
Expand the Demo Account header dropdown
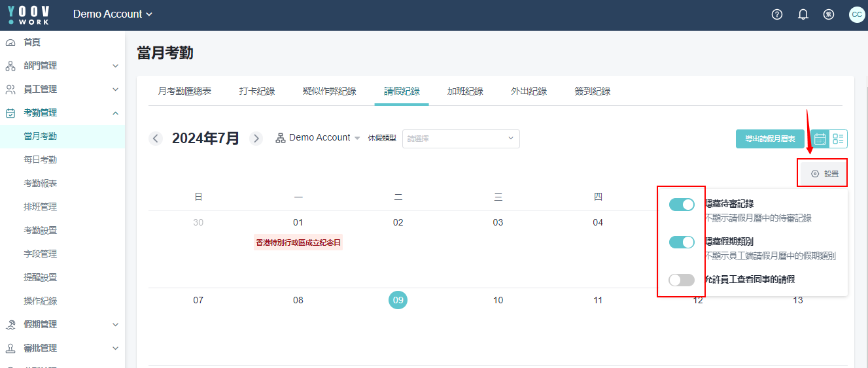pos(113,14)
